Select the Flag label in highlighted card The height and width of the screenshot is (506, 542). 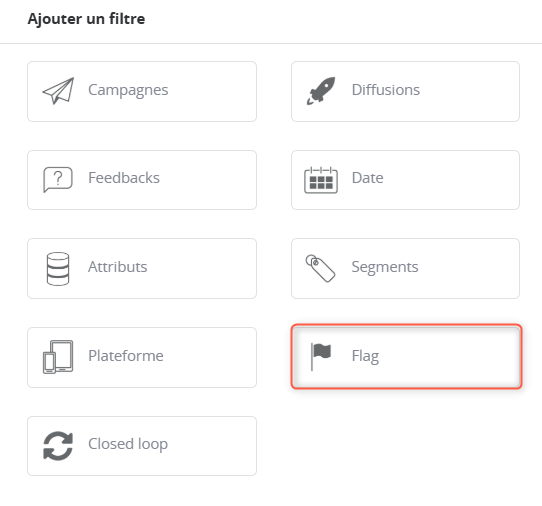point(365,356)
